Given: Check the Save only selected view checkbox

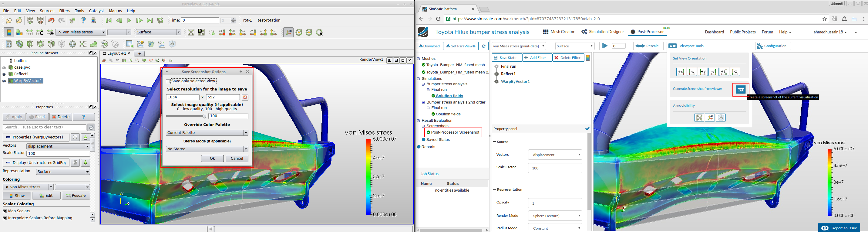Looking at the screenshot, I should tap(168, 81).
